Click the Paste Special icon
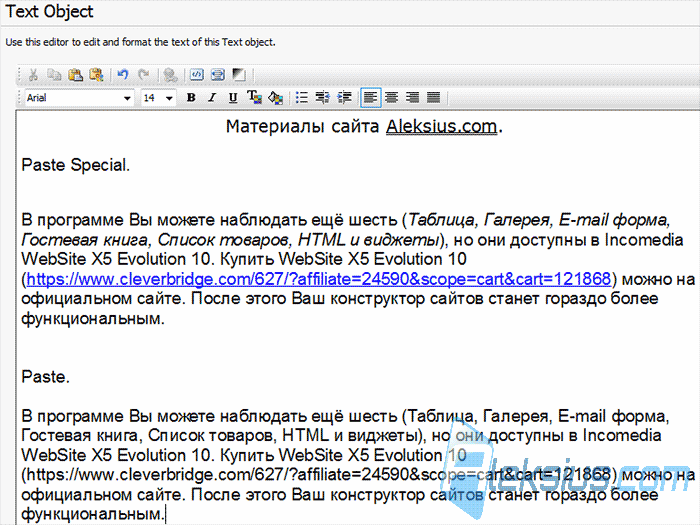Screen dimensions: 700x525 click(96, 75)
